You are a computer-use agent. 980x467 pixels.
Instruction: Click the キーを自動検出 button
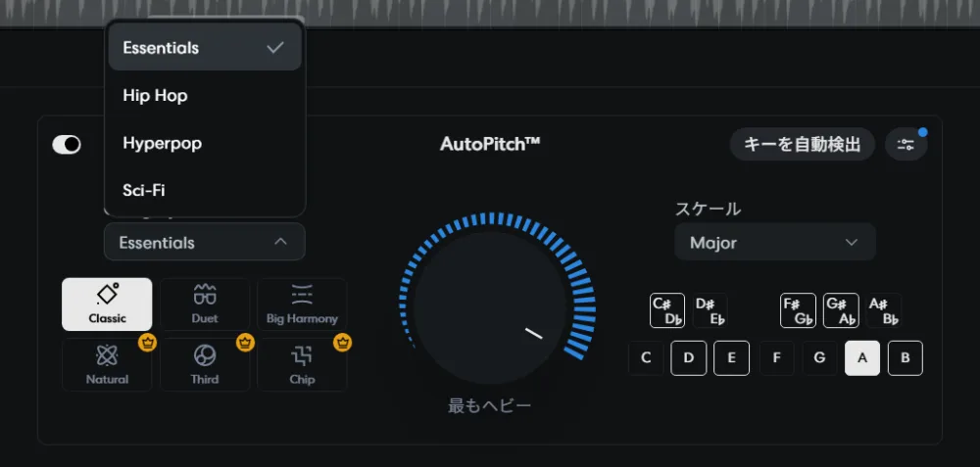[802, 145]
